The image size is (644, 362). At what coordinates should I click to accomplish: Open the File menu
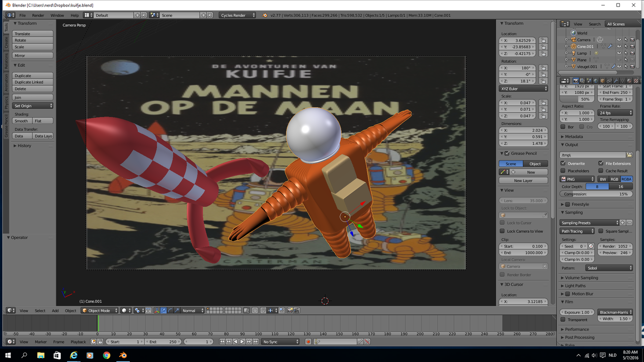point(22,15)
